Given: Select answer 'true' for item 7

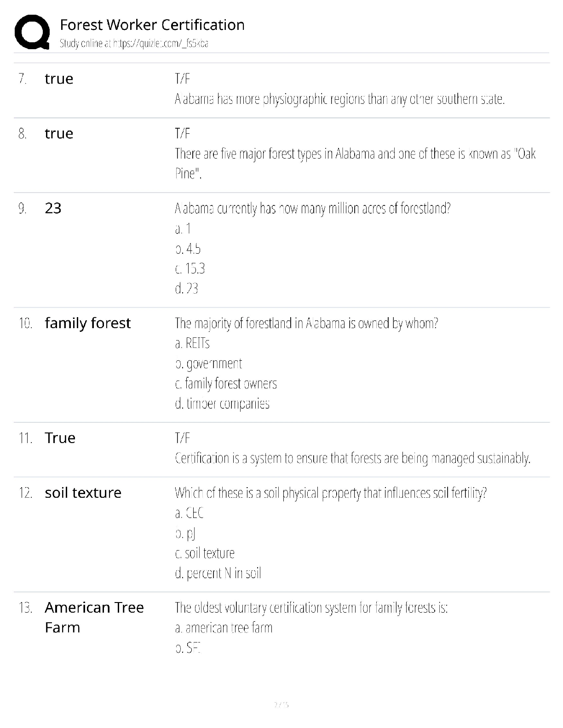Looking at the screenshot, I should 59,79.
